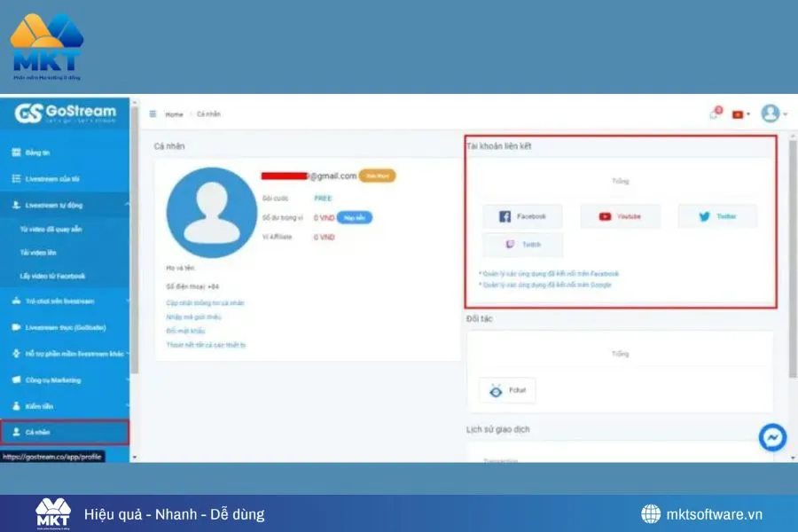
Task: Open the notifications bell
Action: (x=715, y=113)
